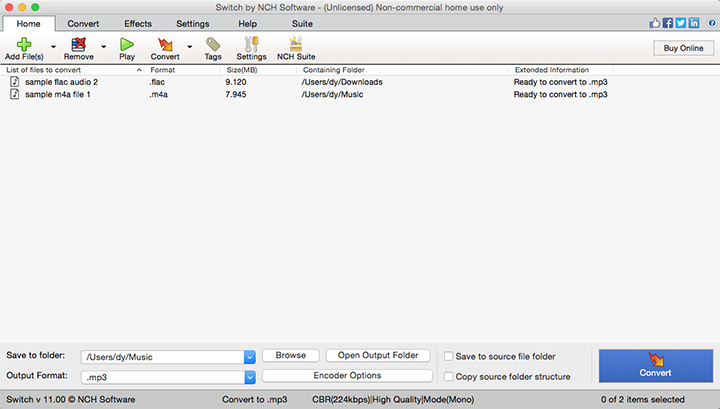Screen dimensions: 720x409
Task: Open the LinkedIn share icon
Action: 694,23
